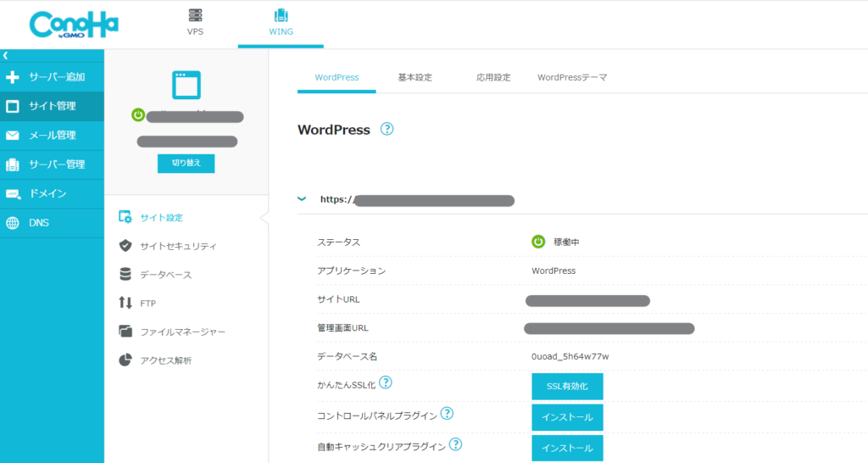Click help icon beside コントロールパネルプラグイン
This screenshot has width=868, height=463.
pos(447,413)
